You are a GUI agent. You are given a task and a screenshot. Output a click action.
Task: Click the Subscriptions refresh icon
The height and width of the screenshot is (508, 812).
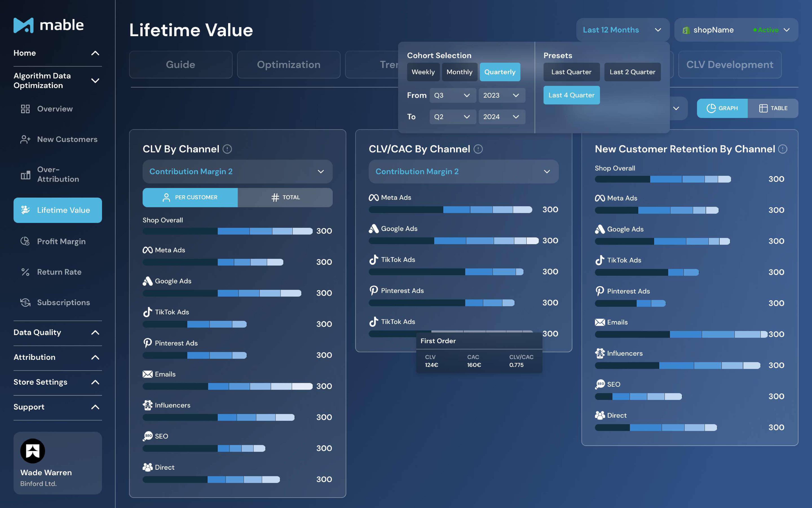pos(25,302)
